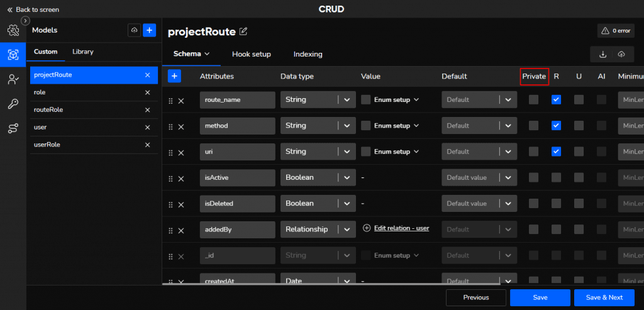Viewport: 644px width, 310px height.
Task: Check the Enum setup checkbox for method
Action: (365, 126)
